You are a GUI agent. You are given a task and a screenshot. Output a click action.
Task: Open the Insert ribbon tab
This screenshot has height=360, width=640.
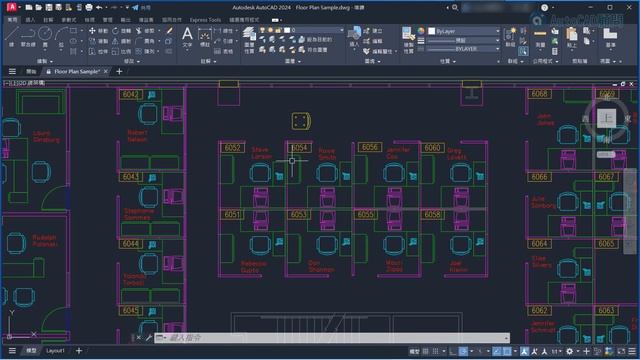(x=30, y=20)
